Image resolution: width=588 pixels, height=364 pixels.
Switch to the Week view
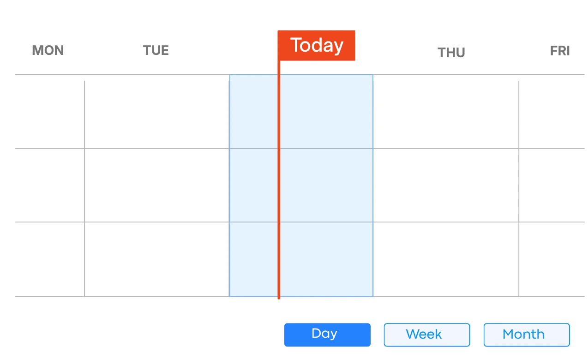click(x=426, y=334)
